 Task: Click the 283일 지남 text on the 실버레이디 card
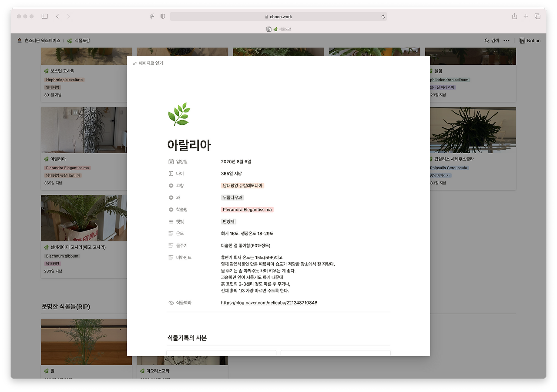tap(53, 271)
